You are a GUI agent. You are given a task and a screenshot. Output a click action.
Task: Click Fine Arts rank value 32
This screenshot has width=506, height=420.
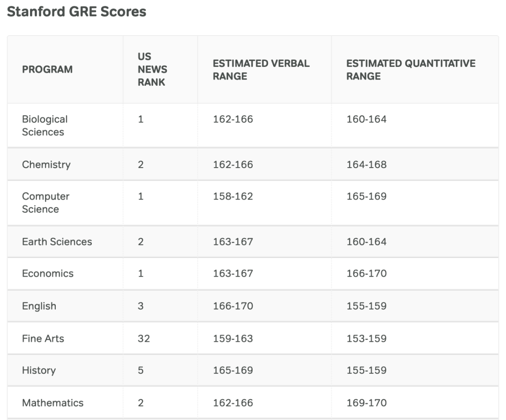pyautogui.click(x=144, y=339)
